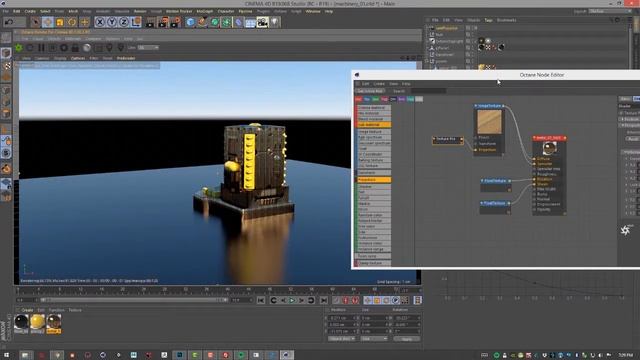Click Render to Picture Viewer icon
This screenshot has height=360, width=640.
(163, 22)
